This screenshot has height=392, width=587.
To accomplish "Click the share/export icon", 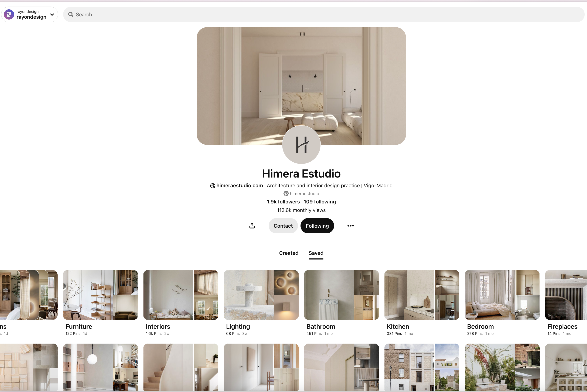I will point(252,225).
